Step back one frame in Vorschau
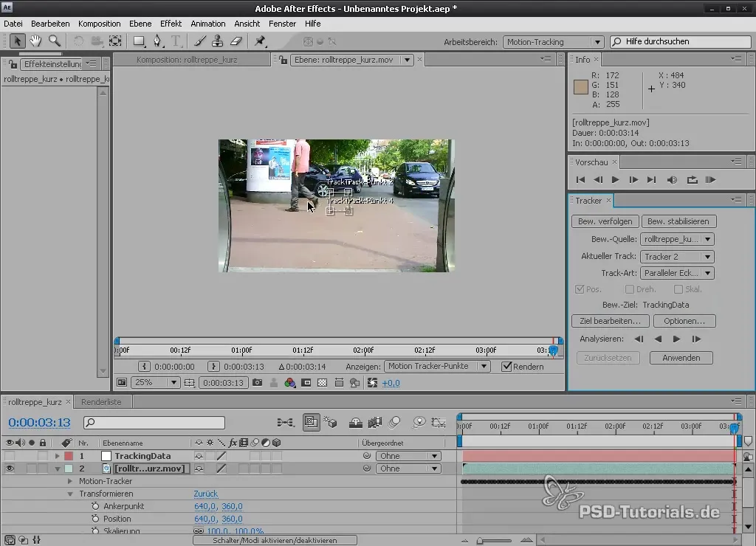Viewport: 756px width, 546px height. pos(598,180)
